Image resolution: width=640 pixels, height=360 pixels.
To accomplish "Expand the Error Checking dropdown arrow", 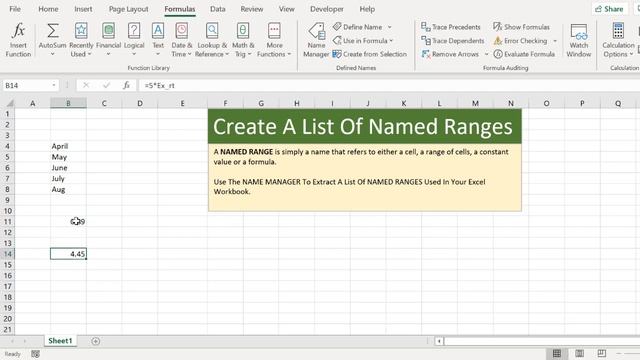I will coord(555,40).
